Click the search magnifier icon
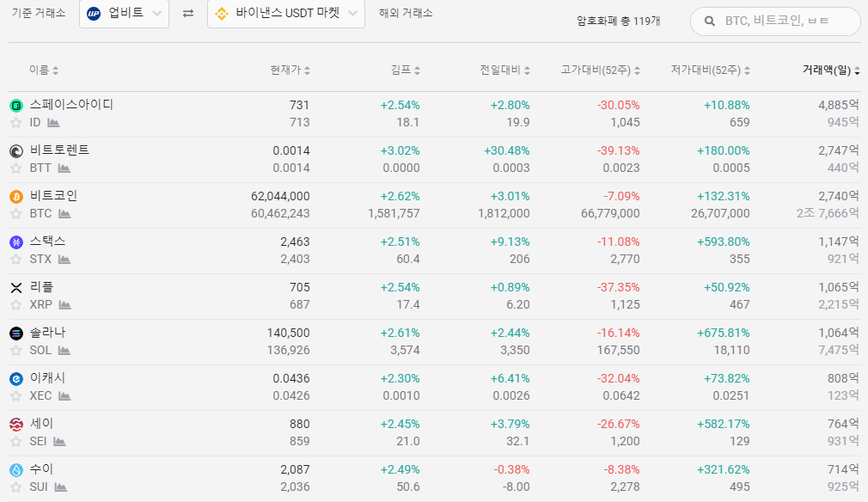Image resolution: width=868 pixels, height=502 pixels. click(x=709, y=21)
